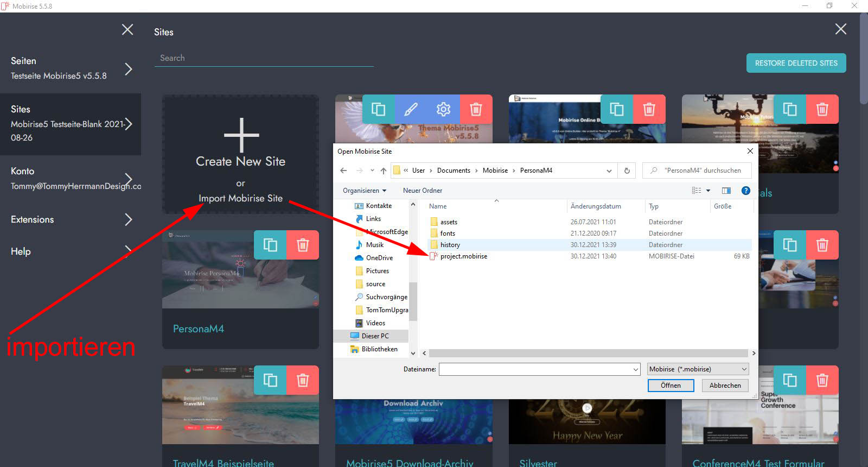Click the Sites search field
The width and height of the screenshot is (868, 467).
point(264,58)
